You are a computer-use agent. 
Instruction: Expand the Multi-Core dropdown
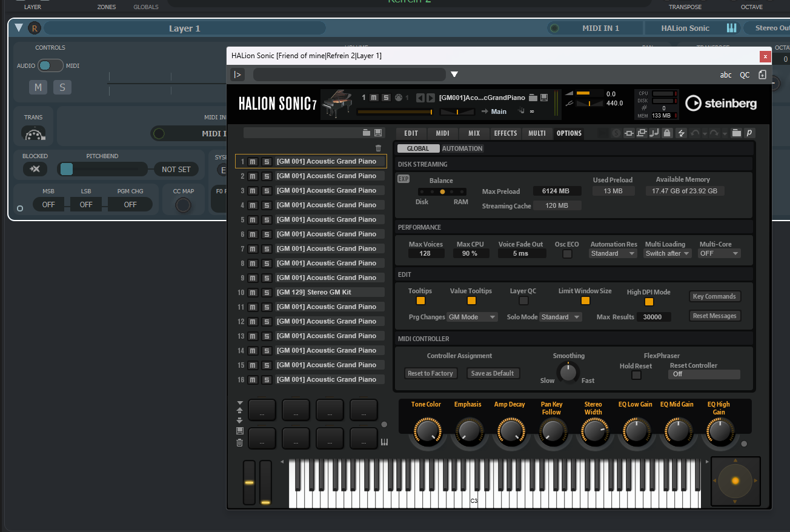point(719,253)
